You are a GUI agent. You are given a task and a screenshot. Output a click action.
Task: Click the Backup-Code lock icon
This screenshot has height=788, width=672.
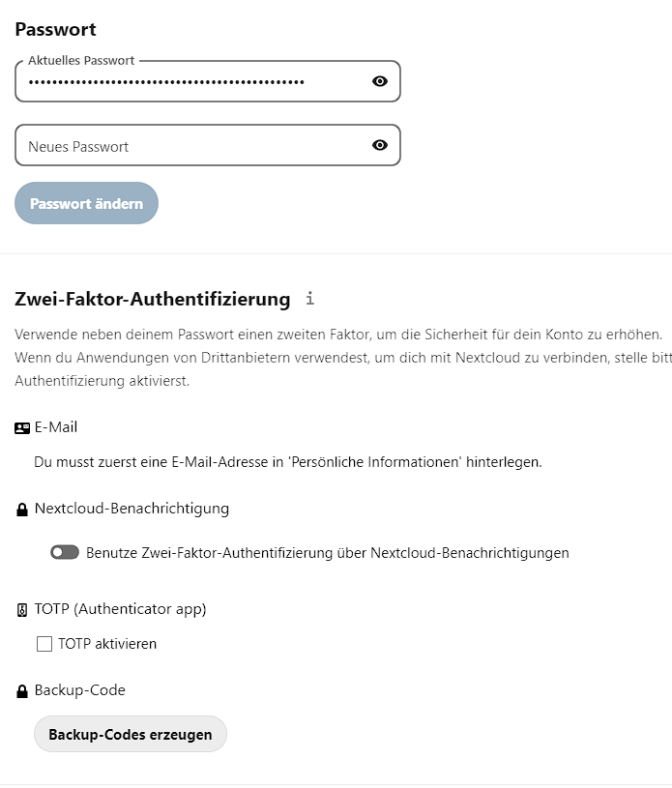(22, 691)
